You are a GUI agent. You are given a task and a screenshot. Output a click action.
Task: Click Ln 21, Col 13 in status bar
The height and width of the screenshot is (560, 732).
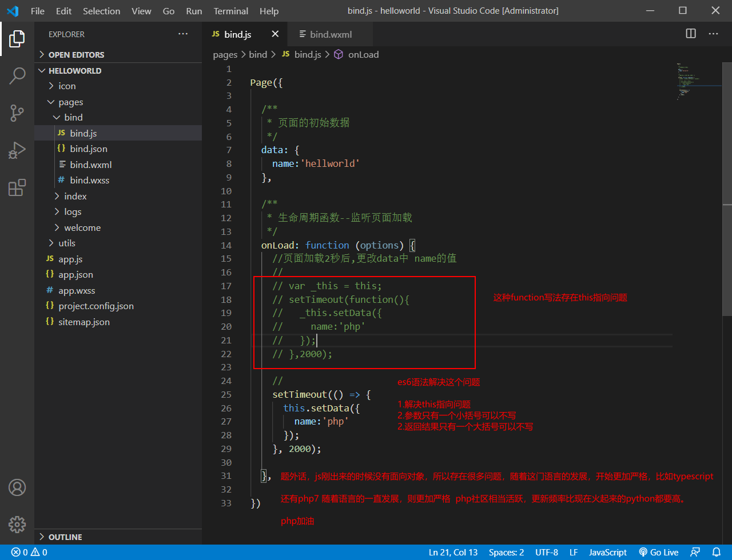tap(453, 553)
